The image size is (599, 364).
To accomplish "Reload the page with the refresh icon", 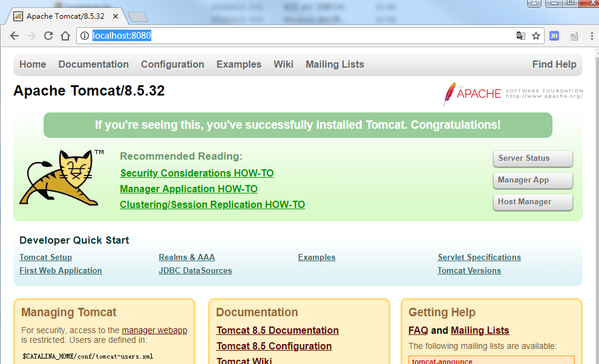I will (x=48, y=36).
